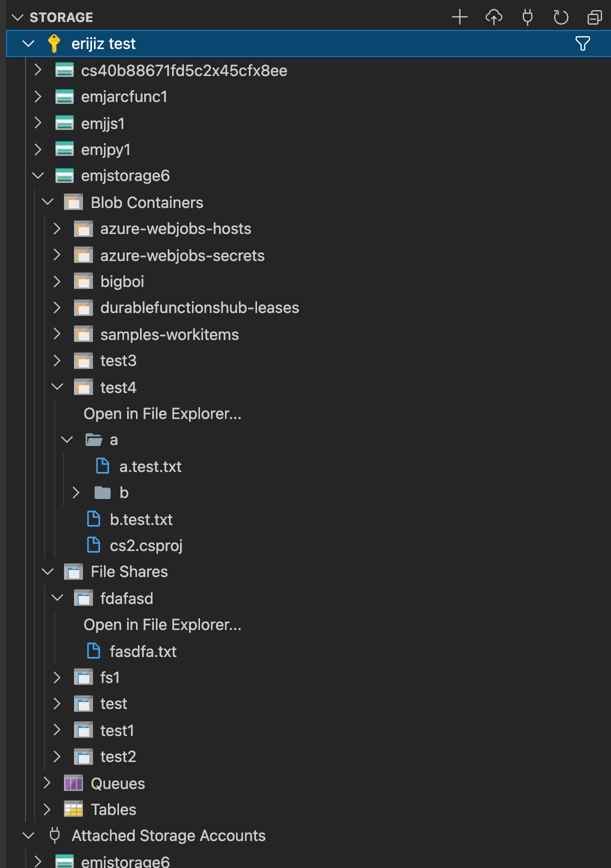Select the cs2.csproj blob file
611x868 pixels.
coord(146,545)
